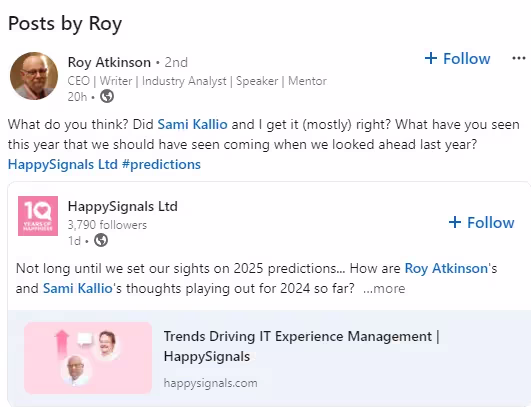The width and height of the screenshot is (531, 407).
Task: Click CEO | Writer | Industry Analyst headline
Action: (197, 81)
